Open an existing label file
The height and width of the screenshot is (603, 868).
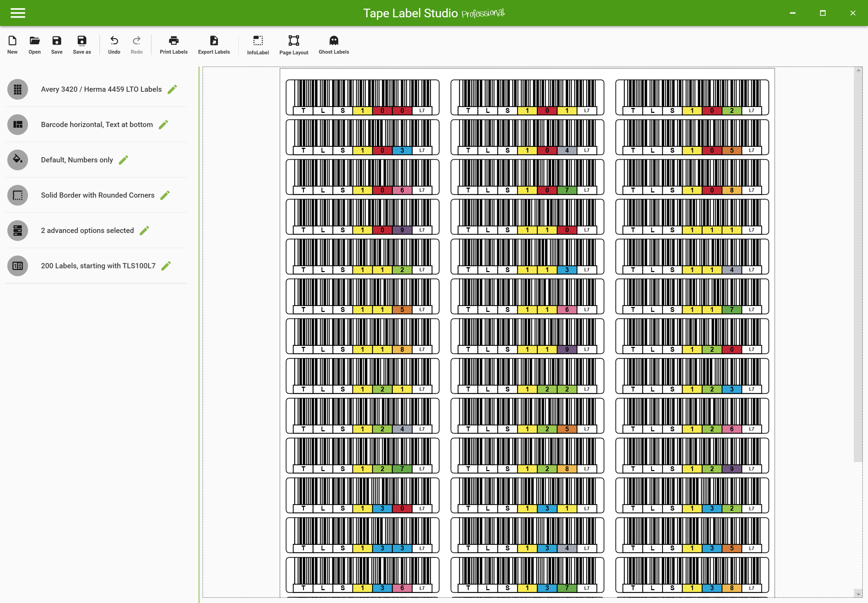(x=35, y=45)
